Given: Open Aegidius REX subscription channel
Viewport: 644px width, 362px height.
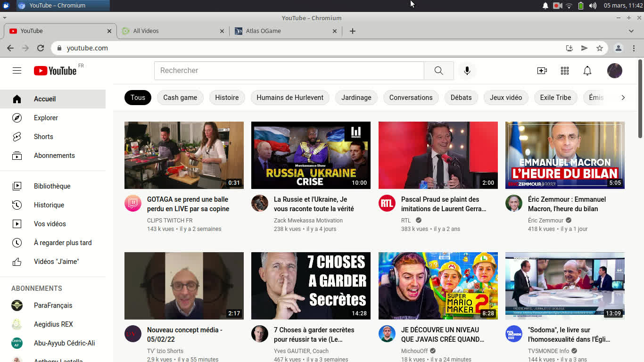Looking at the screenshot, I should point(53,324).
